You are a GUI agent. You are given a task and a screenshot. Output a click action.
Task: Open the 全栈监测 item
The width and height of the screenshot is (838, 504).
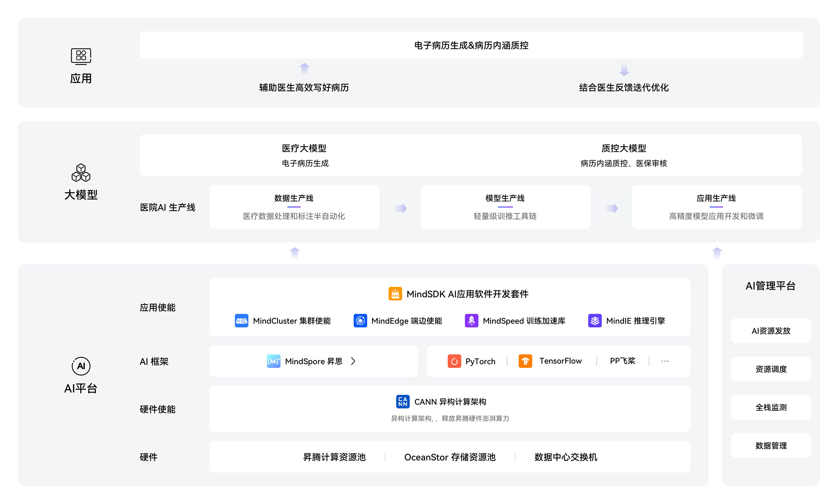770,407
